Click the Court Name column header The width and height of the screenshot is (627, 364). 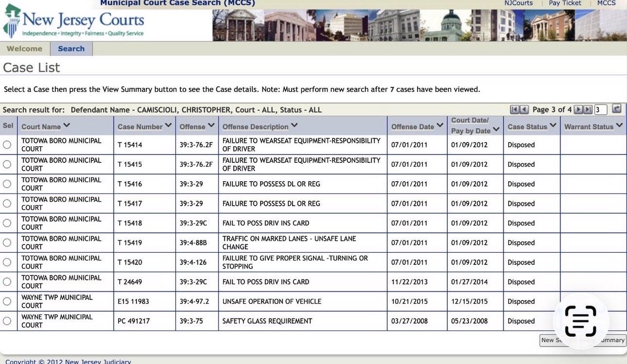tap(41, 126)
